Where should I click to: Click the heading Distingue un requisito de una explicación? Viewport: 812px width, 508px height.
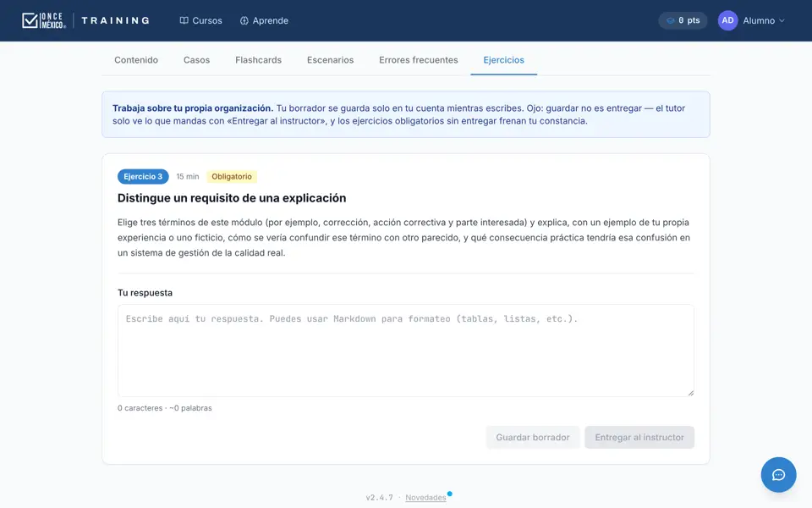[232, 198]
